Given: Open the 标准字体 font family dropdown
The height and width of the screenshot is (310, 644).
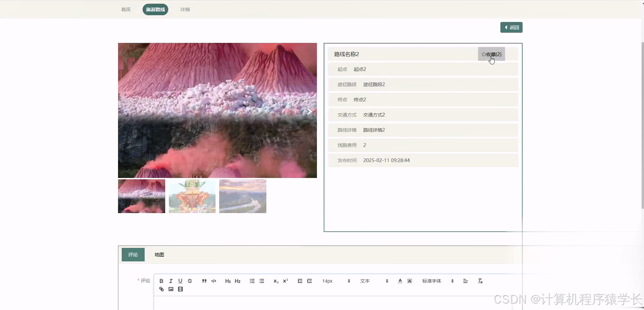Looking at the screenshot, I should 438,281.
